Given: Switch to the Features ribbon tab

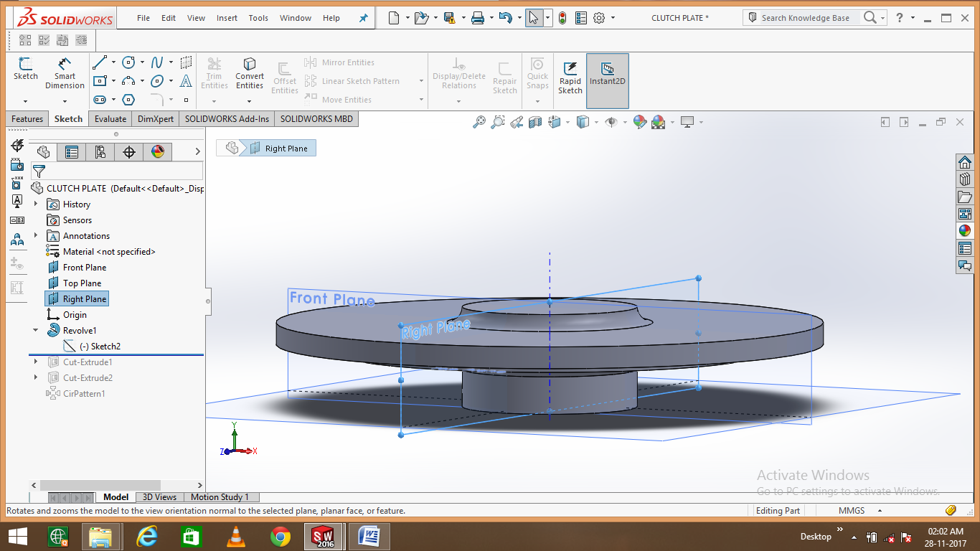Looking at the screenshot, I should (27, 118).
